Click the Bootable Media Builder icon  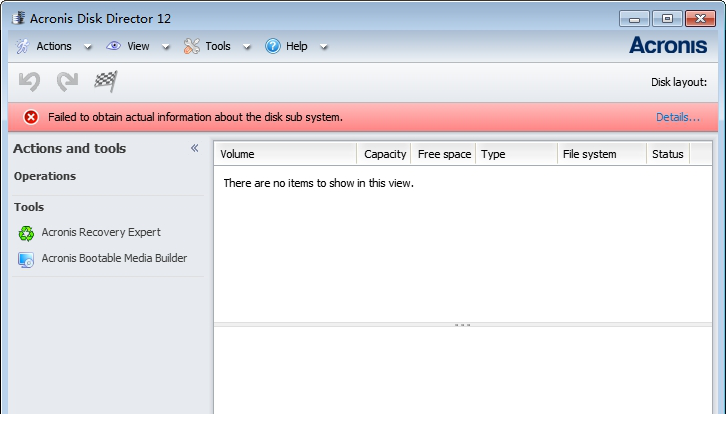[x=26, y=260]
